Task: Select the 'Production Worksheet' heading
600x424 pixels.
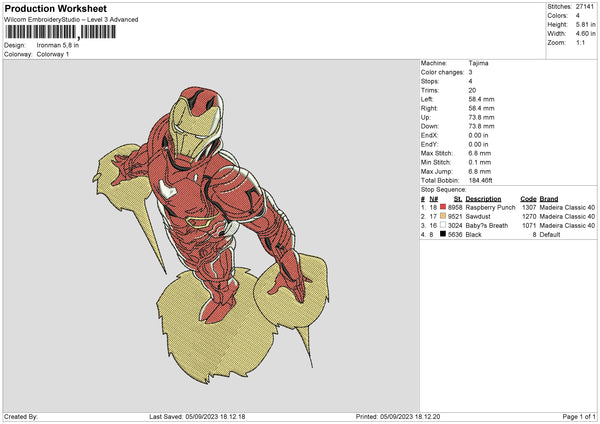Action: 55,8
